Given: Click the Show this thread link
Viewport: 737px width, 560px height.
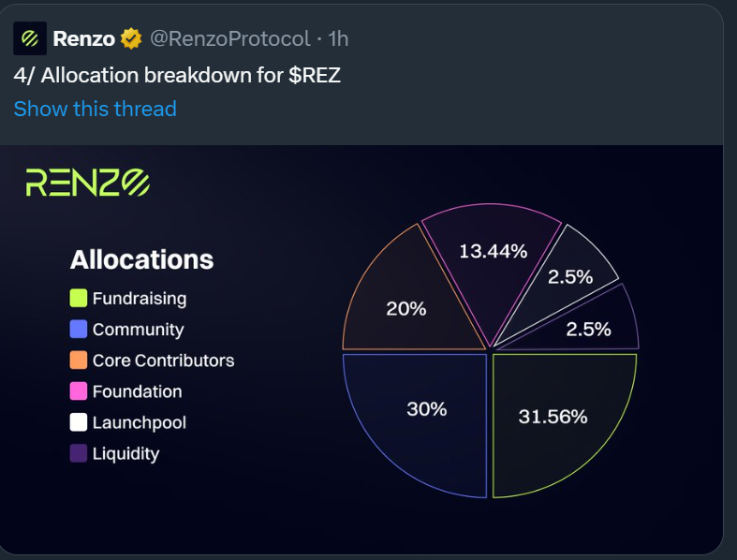Looking at the screenshot, I should click(x=95, y=109).
